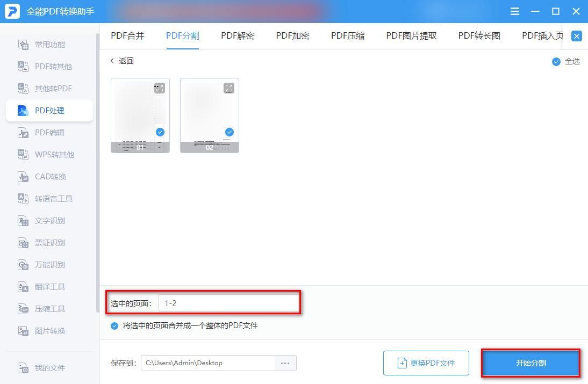588x384 pixels.
Task: Click the WPS转其他 sidebar icon
Action: [23, 155]
